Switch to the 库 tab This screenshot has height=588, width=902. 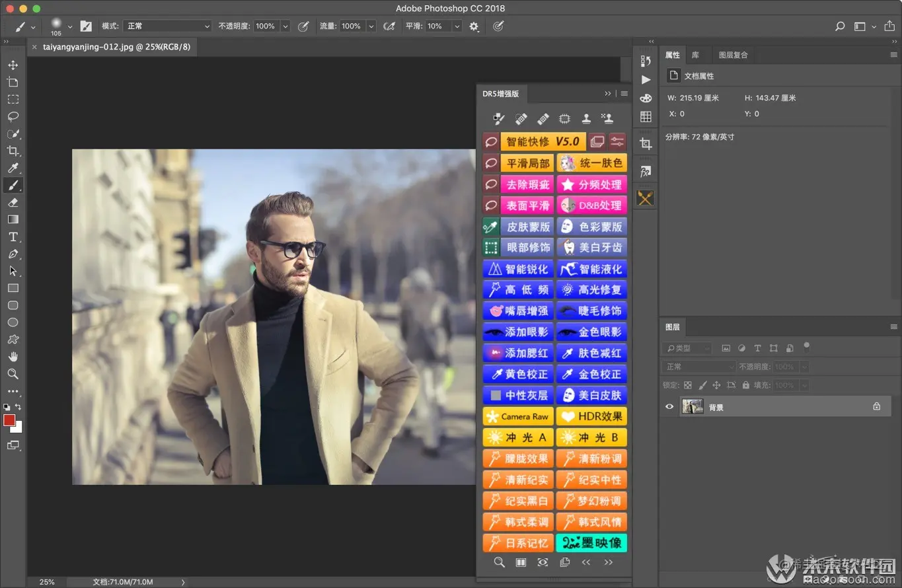[695, 55]
